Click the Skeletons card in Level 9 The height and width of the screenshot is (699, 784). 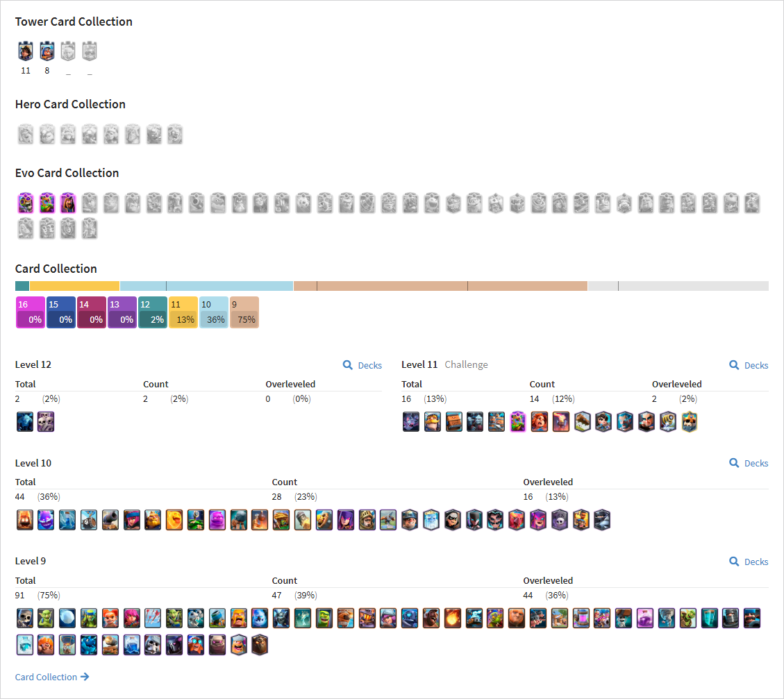click(x=24, y=618)
